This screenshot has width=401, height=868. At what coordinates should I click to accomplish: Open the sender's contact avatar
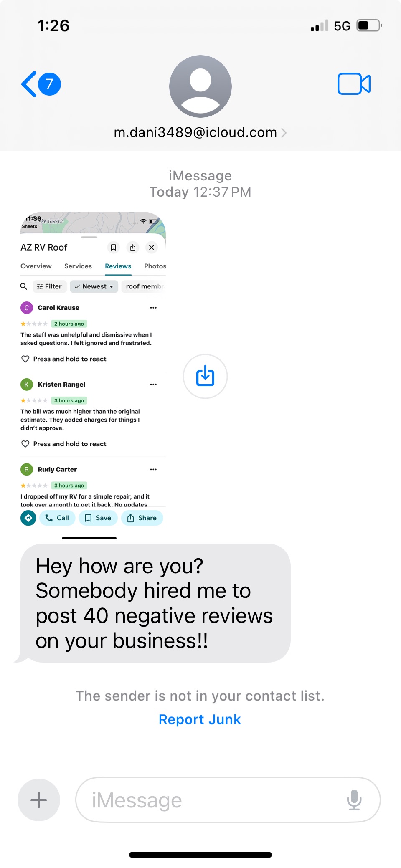click(x=200, y=86)
